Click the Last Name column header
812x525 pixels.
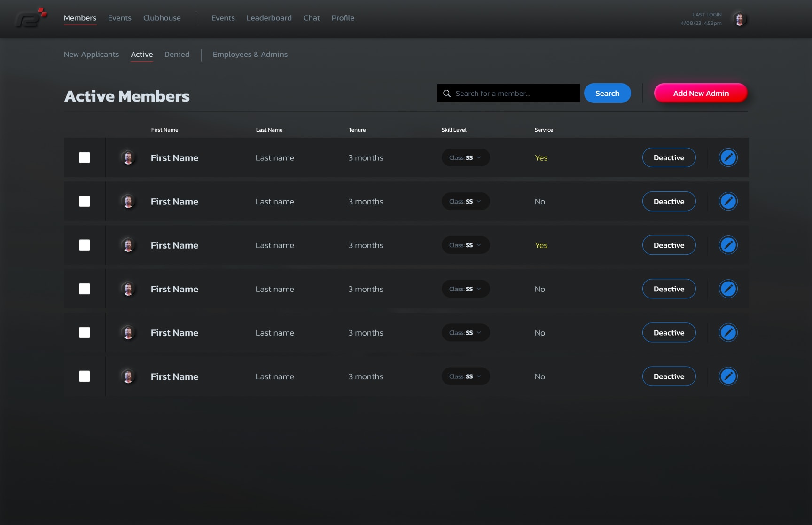click(x=269, y=130)
